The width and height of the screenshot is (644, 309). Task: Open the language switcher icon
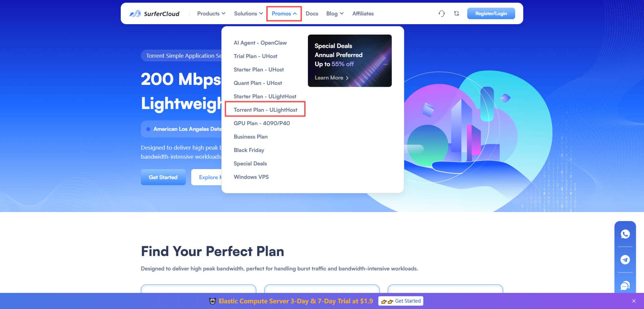(457, 13)
